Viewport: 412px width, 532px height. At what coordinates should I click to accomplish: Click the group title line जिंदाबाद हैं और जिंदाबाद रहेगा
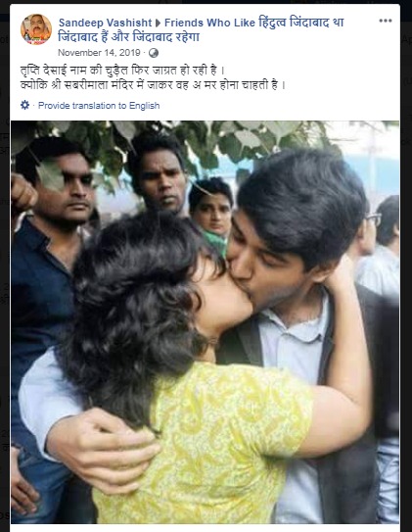point(129,36)
